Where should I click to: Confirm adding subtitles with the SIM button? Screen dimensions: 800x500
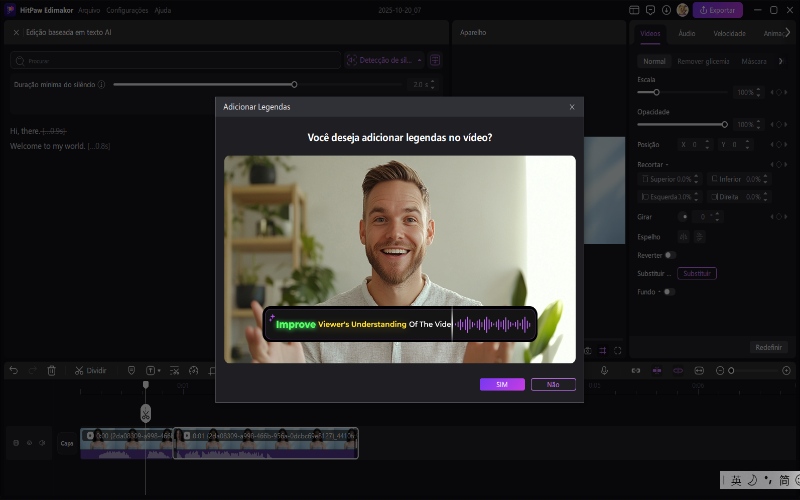click(502, 384)
